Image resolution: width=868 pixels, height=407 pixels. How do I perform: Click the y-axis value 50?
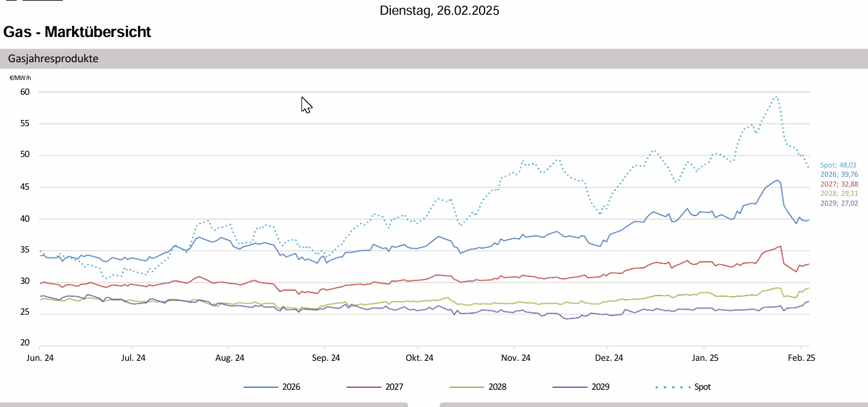pos(25,155)
